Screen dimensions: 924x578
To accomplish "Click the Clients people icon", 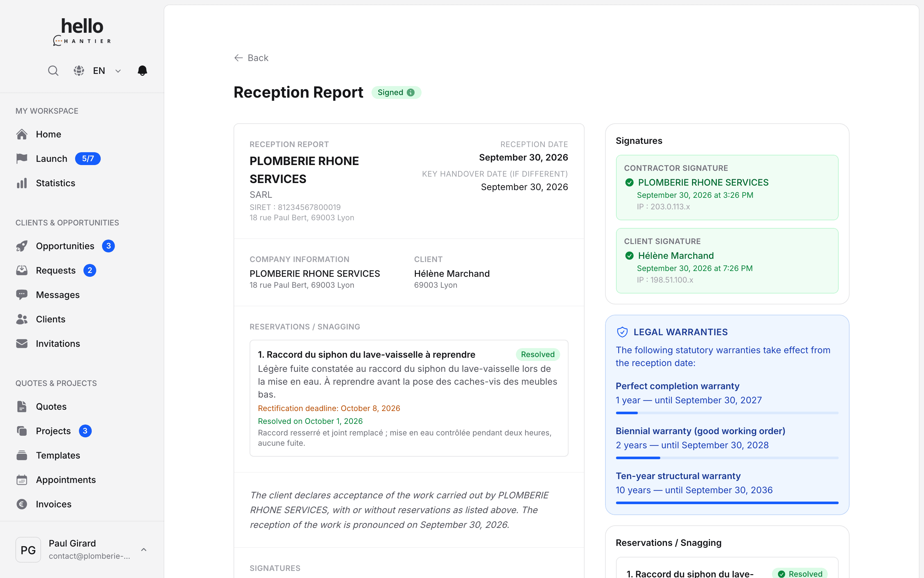I will [x=22, y=319].
